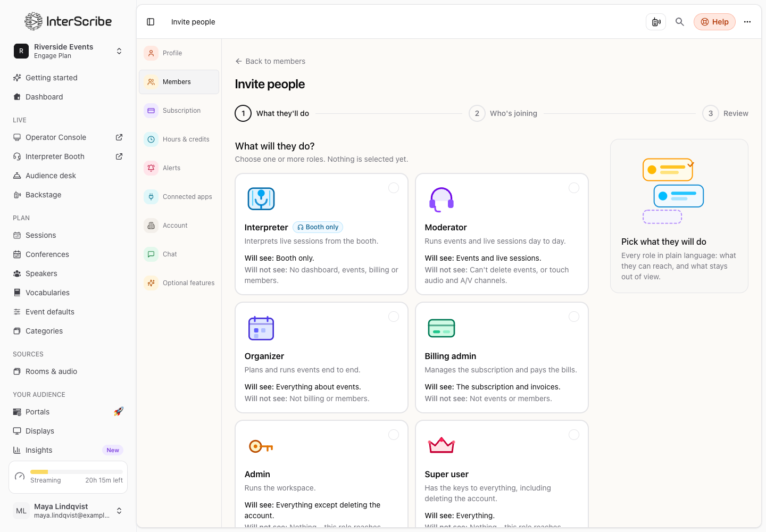Select the Billing admin role radio button
The image size is (766, 532).
tap(574, 317)
